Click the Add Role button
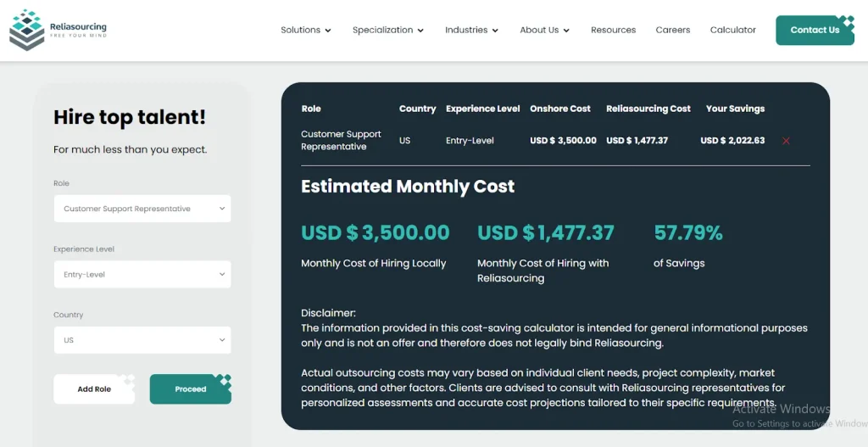The width and height of the screenshot is (868, 447). point(94,388)
